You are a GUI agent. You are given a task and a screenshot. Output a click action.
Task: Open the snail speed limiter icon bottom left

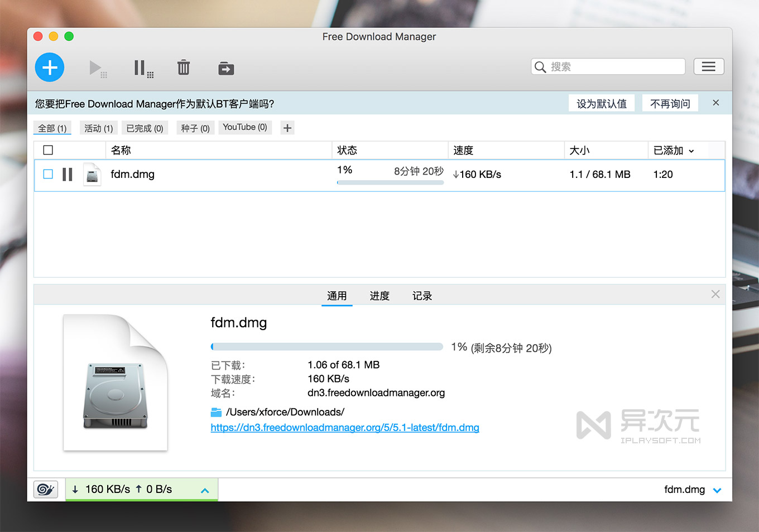tap(45, 489)
